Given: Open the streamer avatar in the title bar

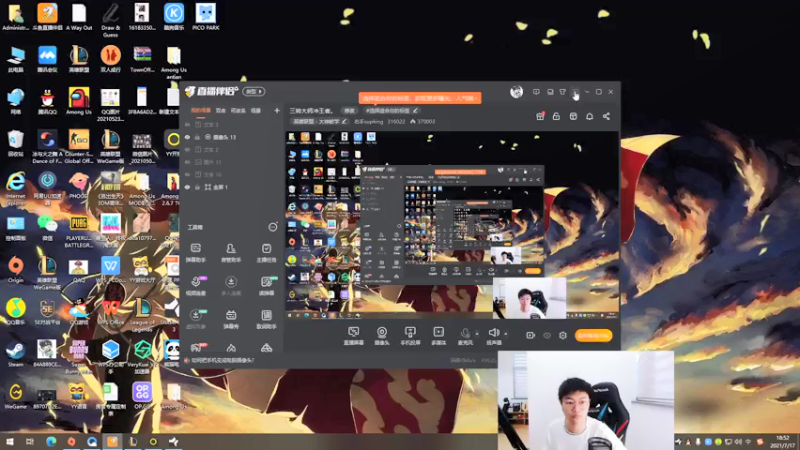Looking at the screenshot, I should pos(516,92).
